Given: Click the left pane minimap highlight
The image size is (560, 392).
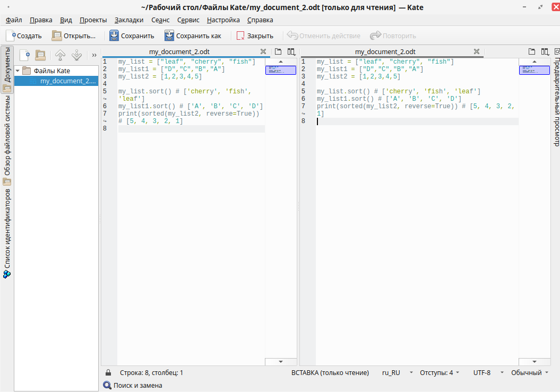Looking at the screenshot, I should [x=281, y=70].
